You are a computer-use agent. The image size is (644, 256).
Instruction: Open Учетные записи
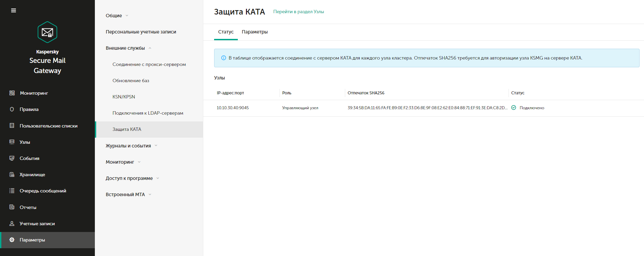point(37,224)
